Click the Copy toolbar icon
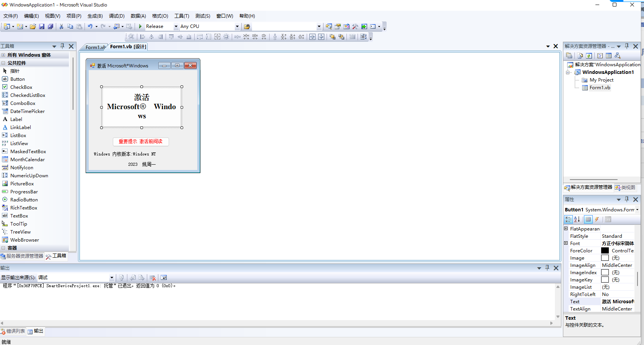 pos(70,26)
